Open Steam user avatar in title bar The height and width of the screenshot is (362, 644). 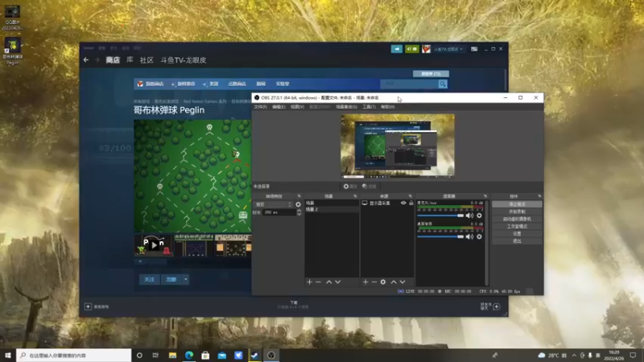click(x=426, y=49)
